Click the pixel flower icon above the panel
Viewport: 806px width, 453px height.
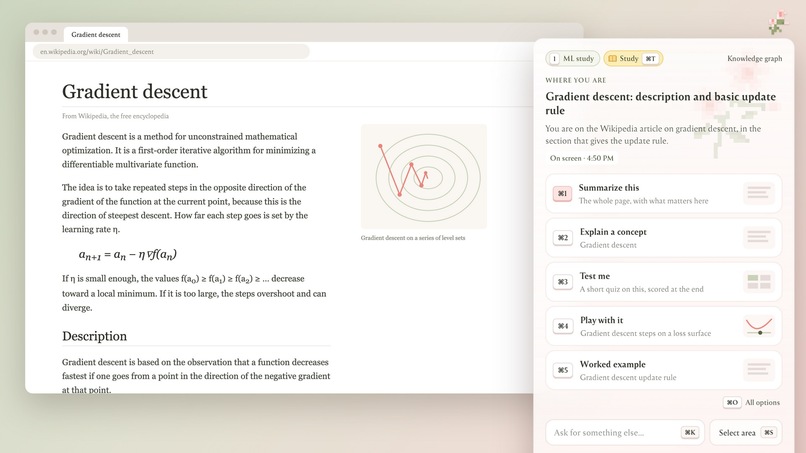click(778, 23)
